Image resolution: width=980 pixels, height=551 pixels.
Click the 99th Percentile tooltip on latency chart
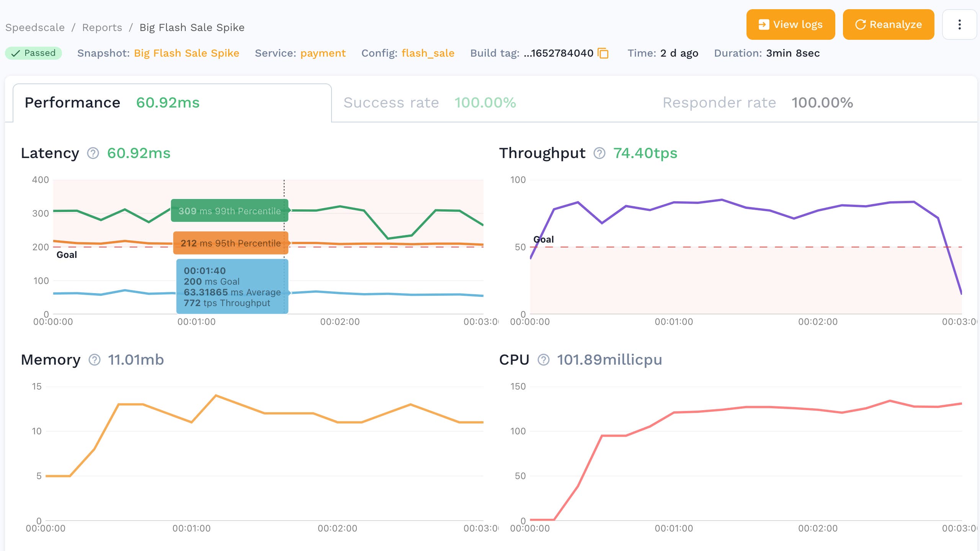click(x=230, y=211)
